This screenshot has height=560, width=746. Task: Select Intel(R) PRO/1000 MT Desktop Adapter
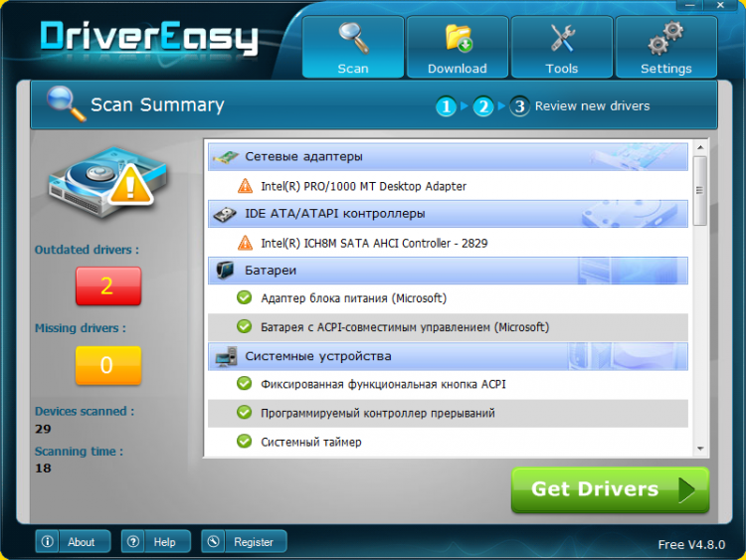(x=363, y=186)
